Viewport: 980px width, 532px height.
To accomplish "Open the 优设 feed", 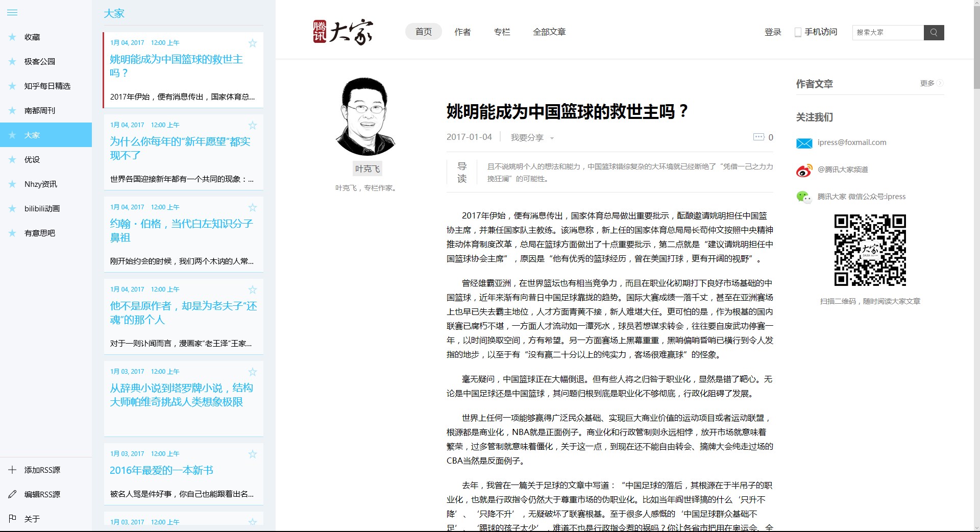I will point(46,159).
